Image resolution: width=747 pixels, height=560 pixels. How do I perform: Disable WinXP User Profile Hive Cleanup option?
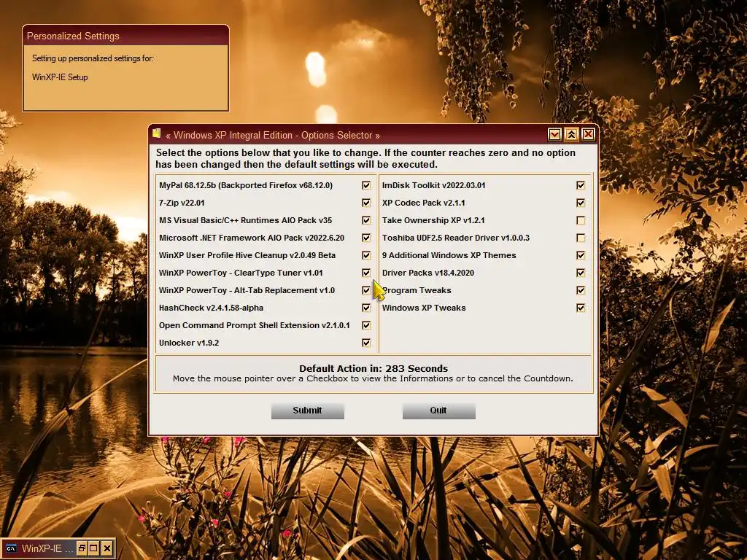(366, 255)
